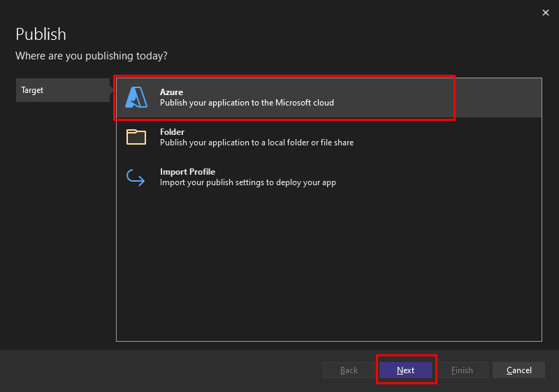Viewport: 559px width, 392px height.
Task: Click the yellow Folder icon
Action: [x=136, y=137]
